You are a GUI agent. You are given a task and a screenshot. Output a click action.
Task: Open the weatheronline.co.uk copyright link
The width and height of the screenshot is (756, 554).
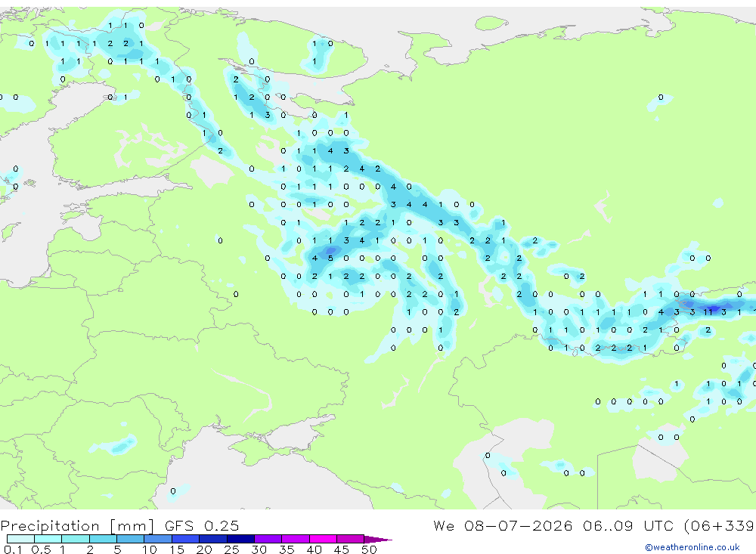click(x=692, y=547)
